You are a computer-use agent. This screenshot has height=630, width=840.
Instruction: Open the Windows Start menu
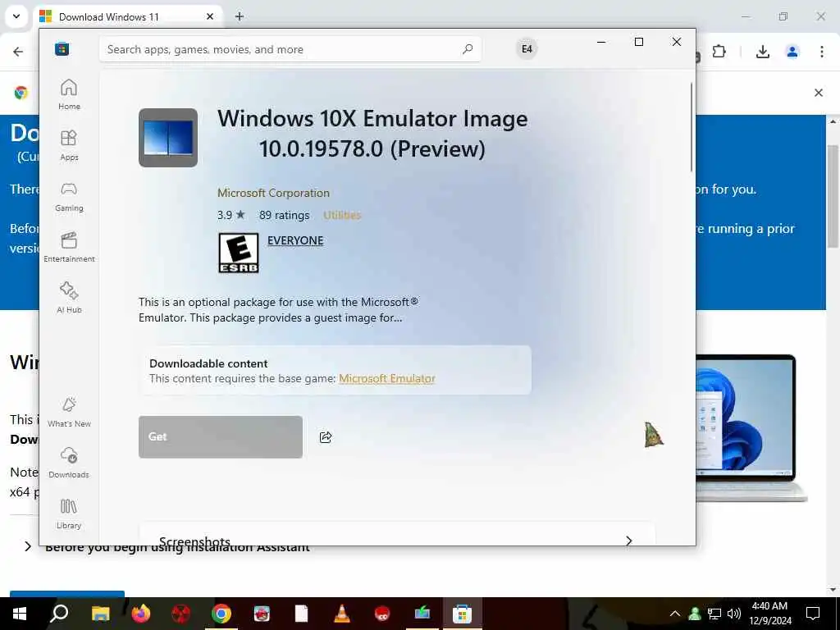20,614
